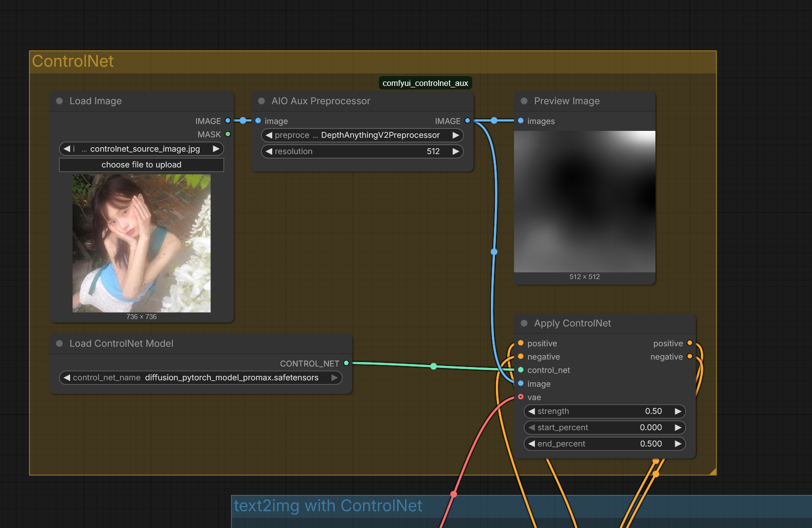Click the depth map preview image
The image size is (812, 528).
tap(585, 202)
